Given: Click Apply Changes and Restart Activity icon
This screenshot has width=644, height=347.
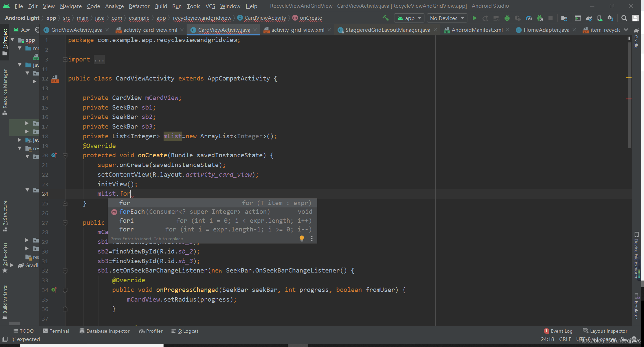Looking at the screenshot, I should (x=485, y=18).
